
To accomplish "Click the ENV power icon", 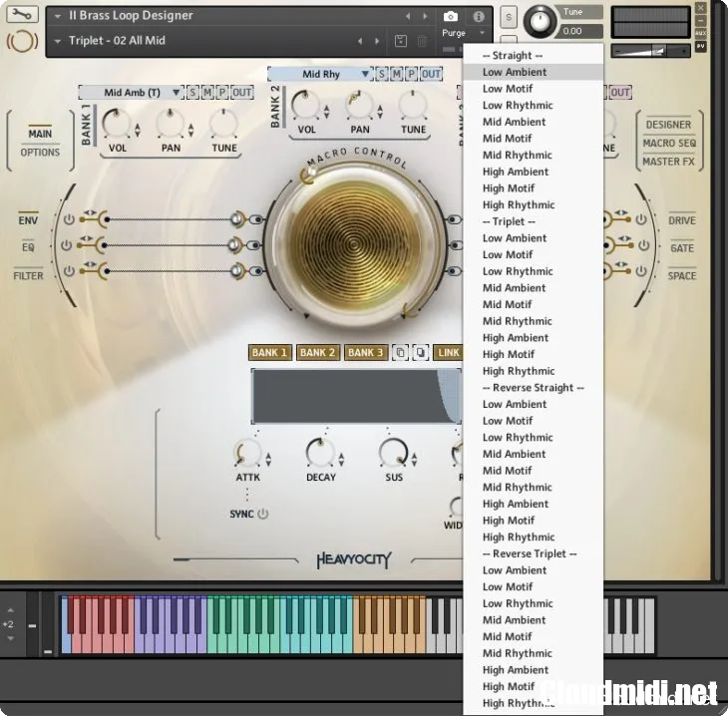I will click(68, 219).
